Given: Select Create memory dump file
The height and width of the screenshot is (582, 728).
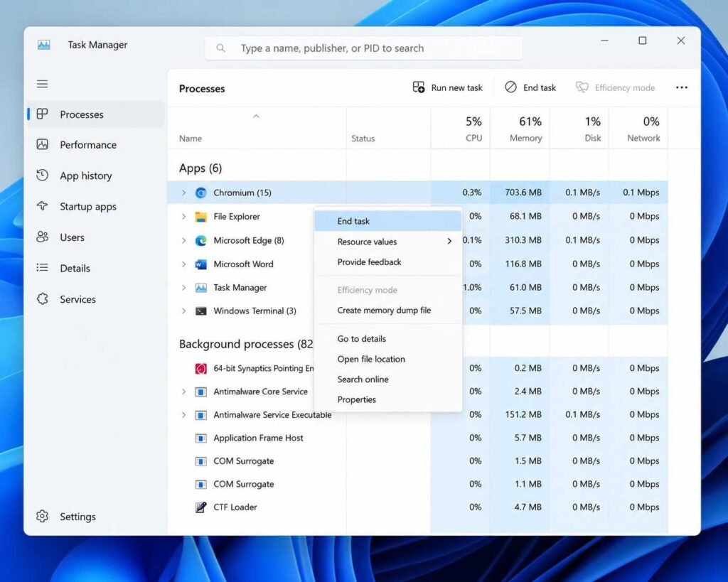Looking at the screenshot, I should pyautogui.click(x=387, y=310).
